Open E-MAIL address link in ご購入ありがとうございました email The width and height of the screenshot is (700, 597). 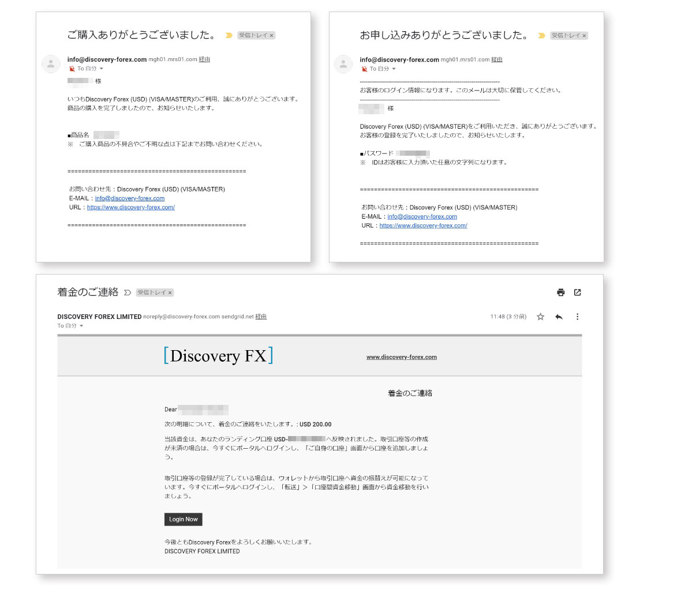pyautogui.click(x=130, y=198)
